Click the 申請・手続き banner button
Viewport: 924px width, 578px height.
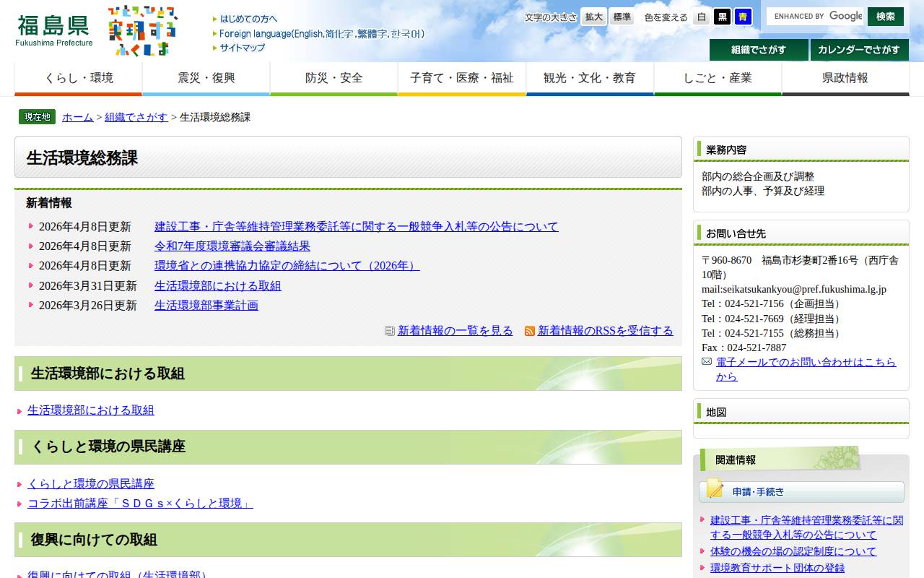click(x=801, y=492)
